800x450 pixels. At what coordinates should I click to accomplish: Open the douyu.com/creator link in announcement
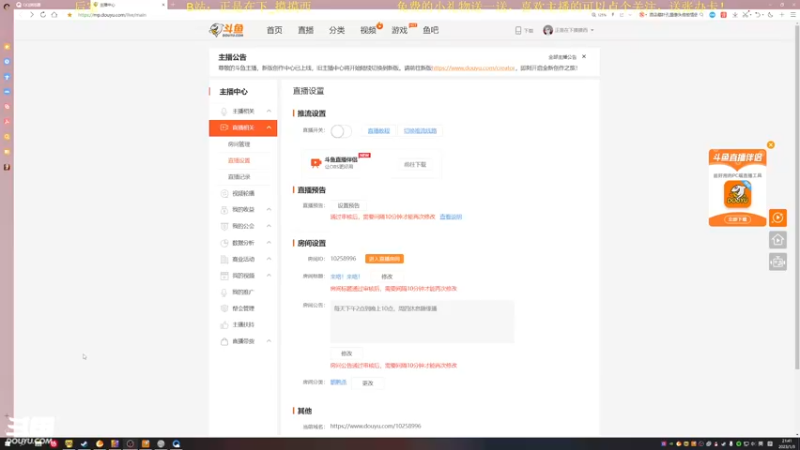pyautogui.click(x=474, y=68)
